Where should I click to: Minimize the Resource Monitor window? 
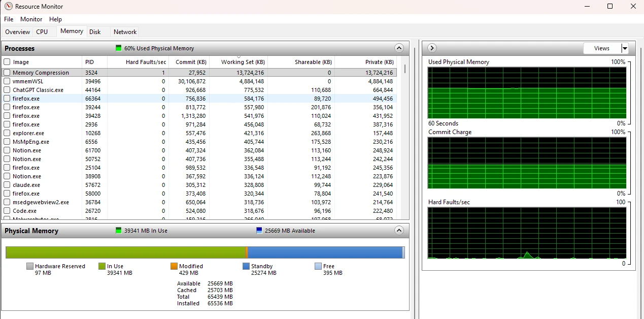[x=586, y=6]
